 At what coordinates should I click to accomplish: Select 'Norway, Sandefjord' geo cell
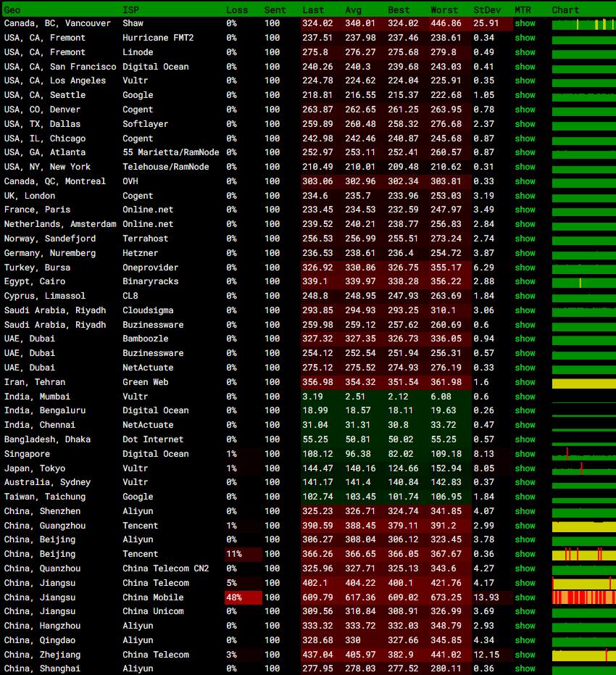50,239
